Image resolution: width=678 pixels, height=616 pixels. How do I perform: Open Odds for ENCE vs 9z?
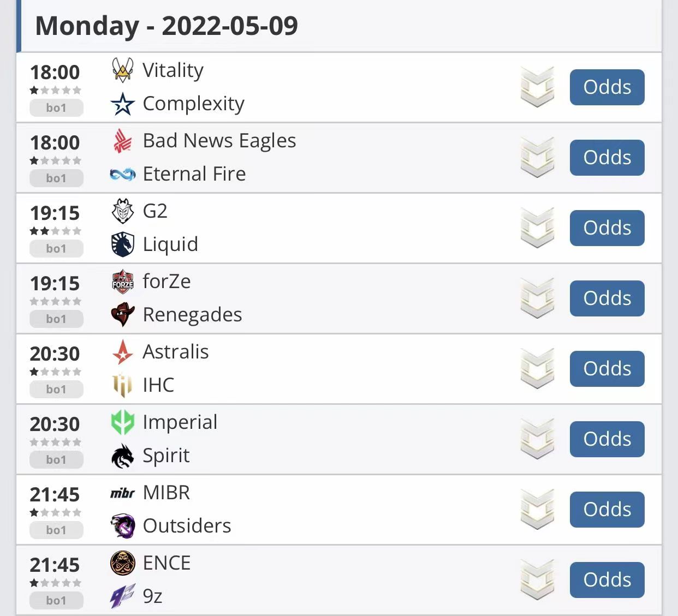(607, 580)
